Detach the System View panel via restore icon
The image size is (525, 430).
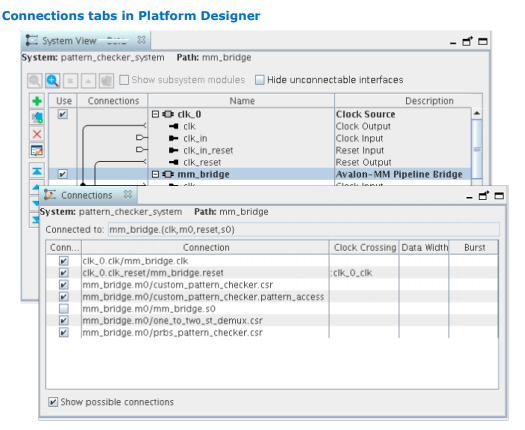467,42
